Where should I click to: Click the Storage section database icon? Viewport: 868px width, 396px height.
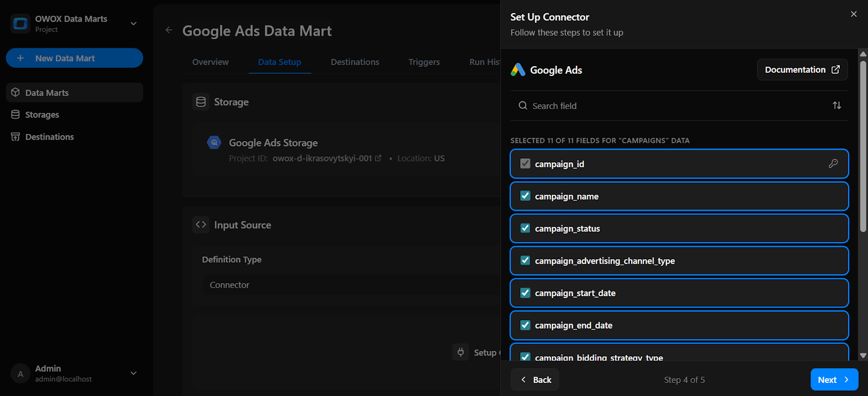201,102
